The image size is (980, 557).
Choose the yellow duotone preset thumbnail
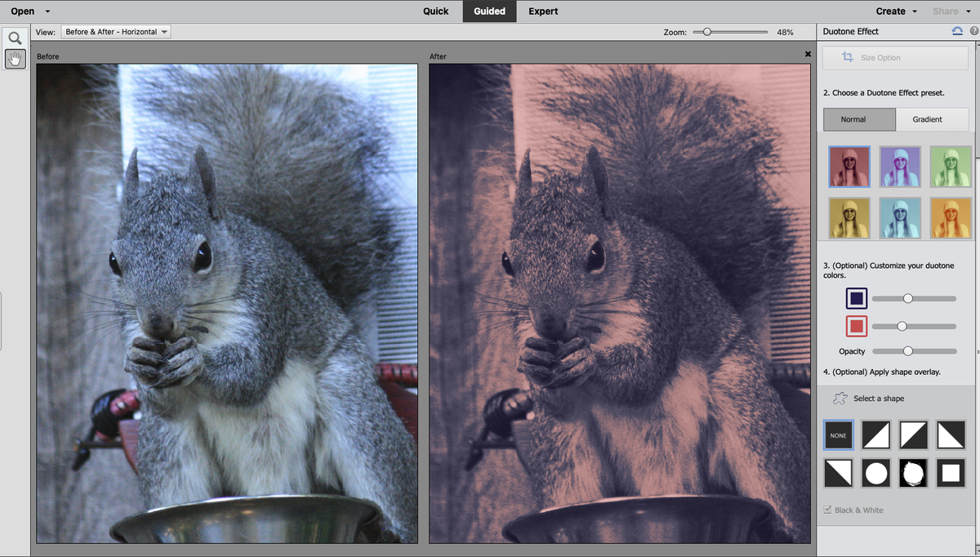849,218
